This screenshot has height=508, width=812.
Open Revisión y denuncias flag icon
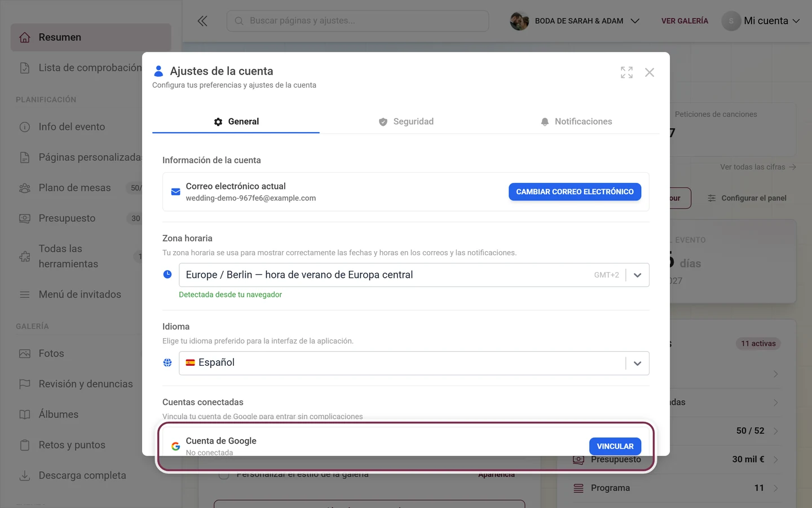click(25, 384)
